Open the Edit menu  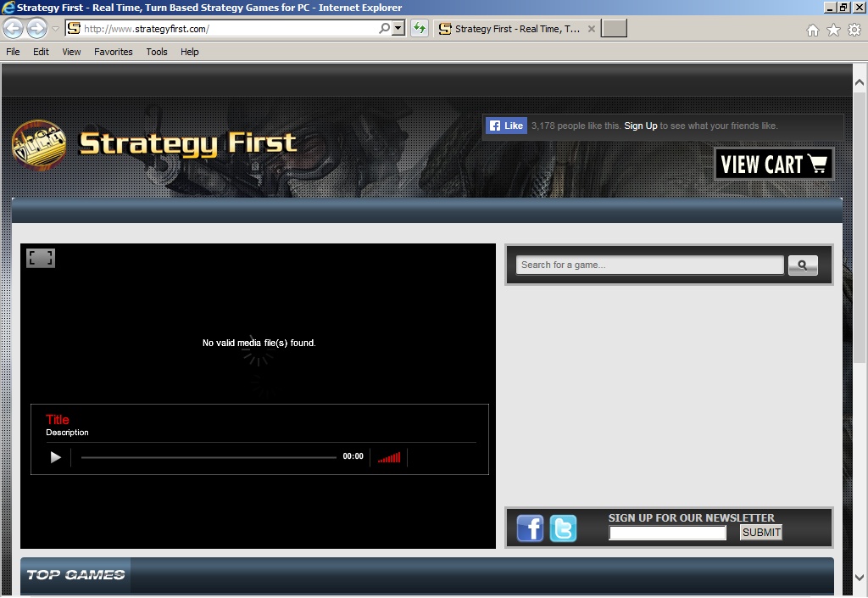[41, 52]
